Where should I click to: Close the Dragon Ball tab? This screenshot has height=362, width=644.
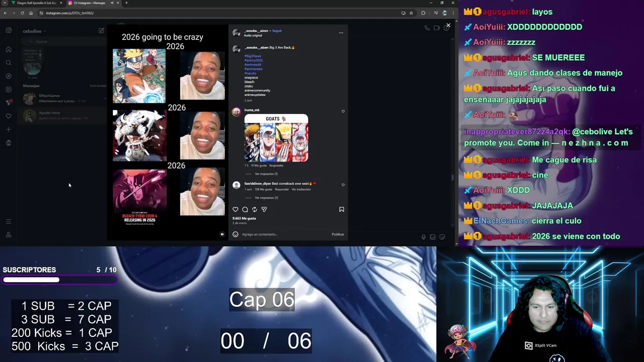pos(61,3)
